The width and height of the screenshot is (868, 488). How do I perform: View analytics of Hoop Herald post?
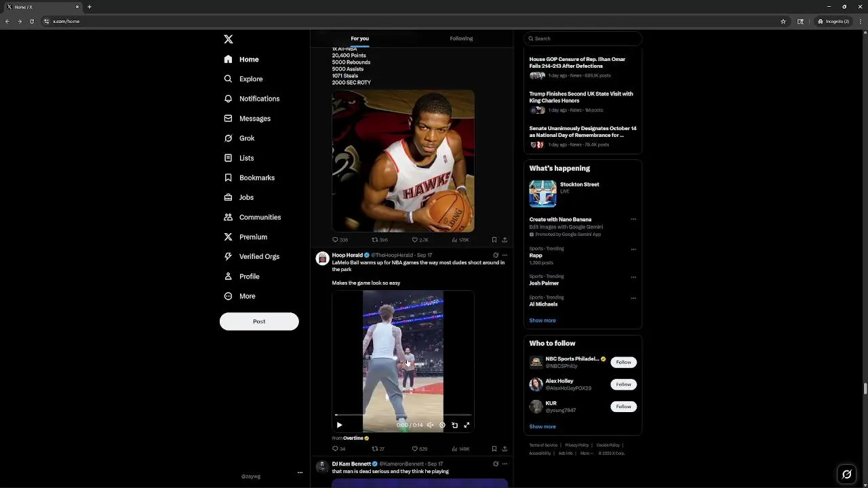tap(460, 449)
